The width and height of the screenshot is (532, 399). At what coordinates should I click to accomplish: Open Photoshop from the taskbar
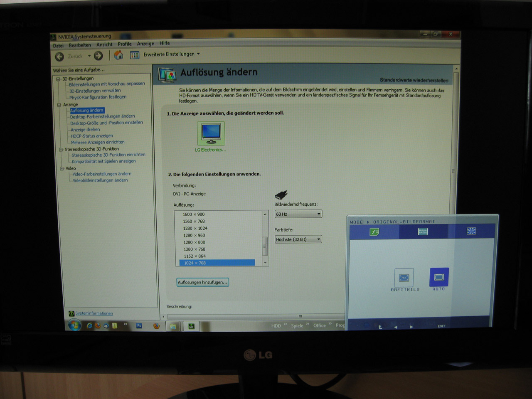point(139,326)
